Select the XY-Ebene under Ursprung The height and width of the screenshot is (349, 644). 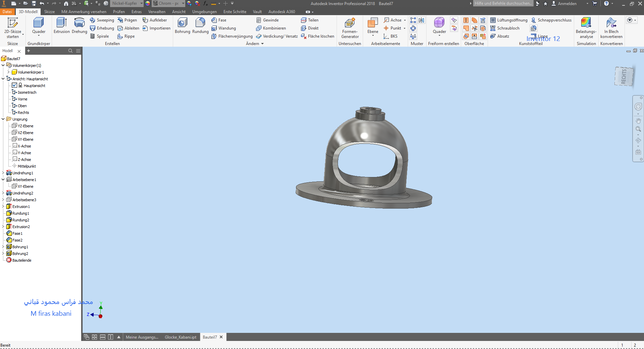[22, 139]
